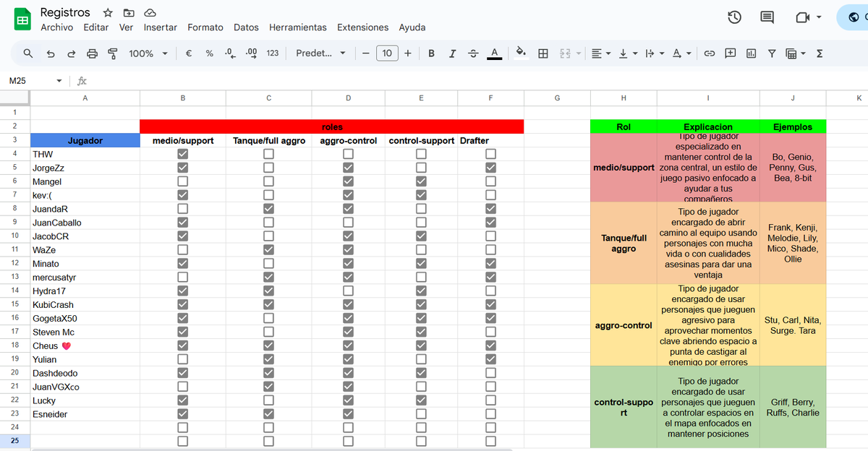Open the Extensiones menu
The image size is (868, 451).
(x=363, y=27)
